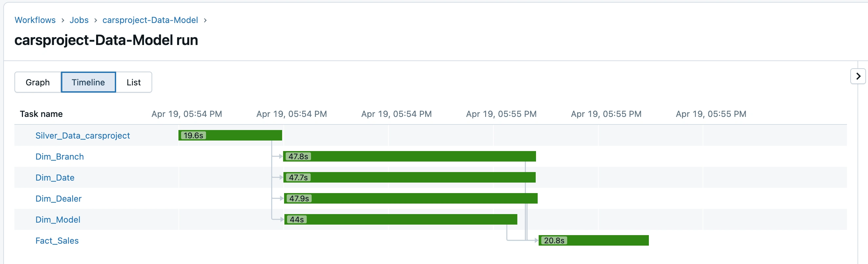Switch to the List view tab
Screen dimensions: 868x264
click(134, 82)
